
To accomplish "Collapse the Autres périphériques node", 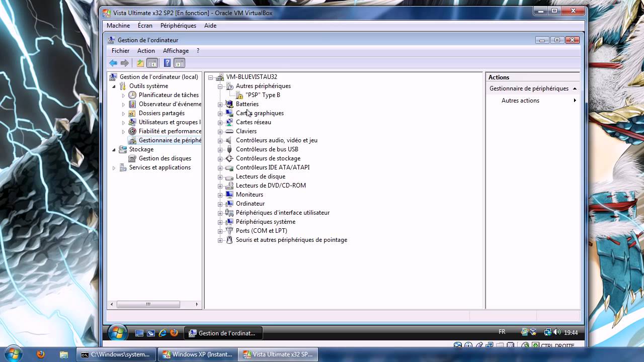I will tap(220, 86).
